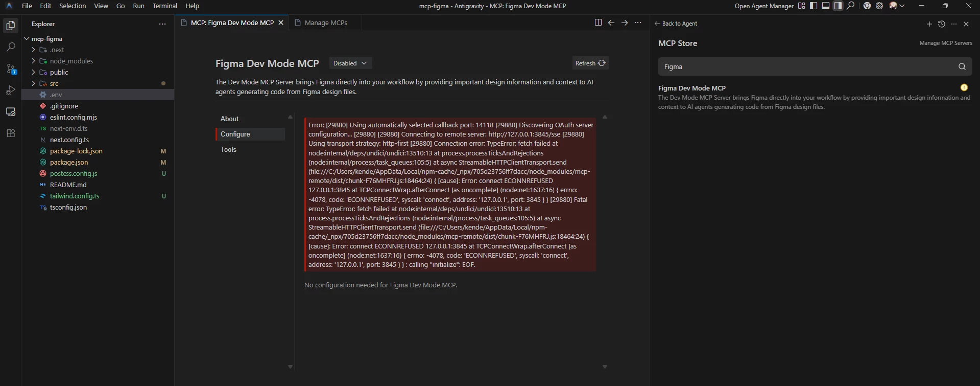Collapse the mcp-figma root folder
Screen dimensions: 980x386
click(x=27, y=39)
